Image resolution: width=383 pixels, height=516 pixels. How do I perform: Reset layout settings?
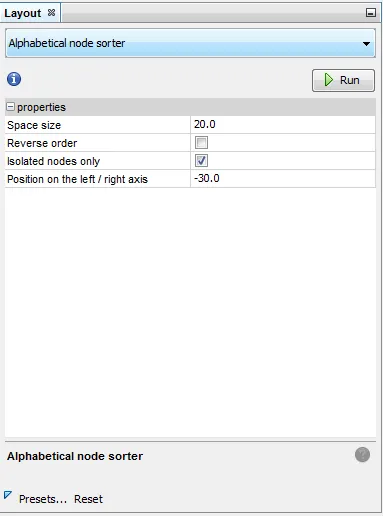(88, 499)
